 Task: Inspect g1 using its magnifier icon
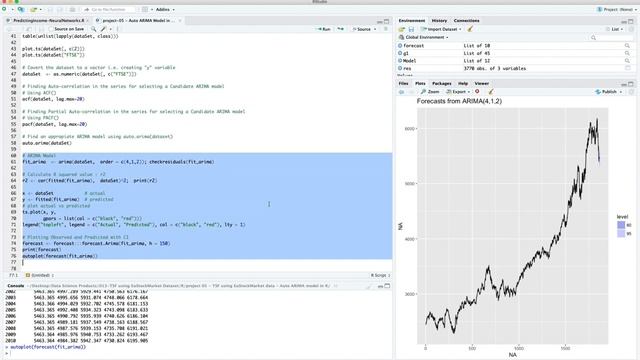tap(627, 53)
